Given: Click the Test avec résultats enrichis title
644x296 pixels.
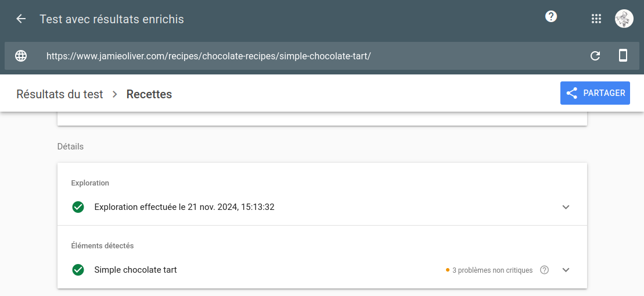Looking at the screenshot, I should pos(111,19).
